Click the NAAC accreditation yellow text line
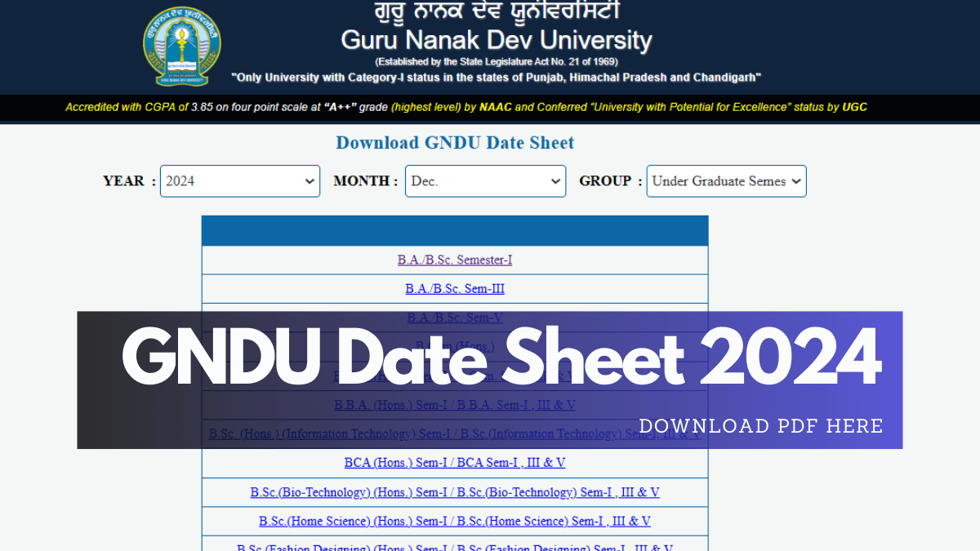This screenshot has height=551, width=980. point(466,107)
